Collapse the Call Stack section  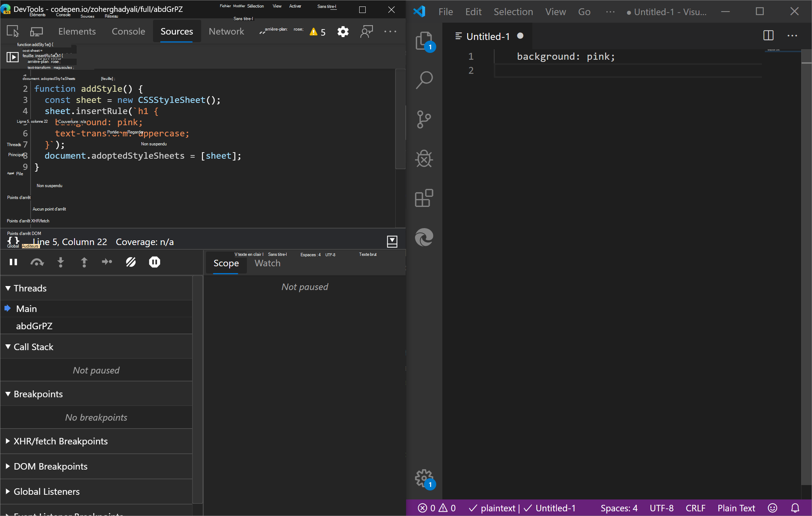pyautogui.click(x=8, y=347)
